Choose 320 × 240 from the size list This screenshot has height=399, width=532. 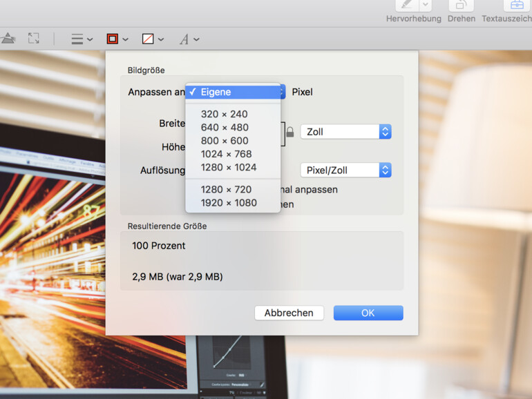(225, 114)
